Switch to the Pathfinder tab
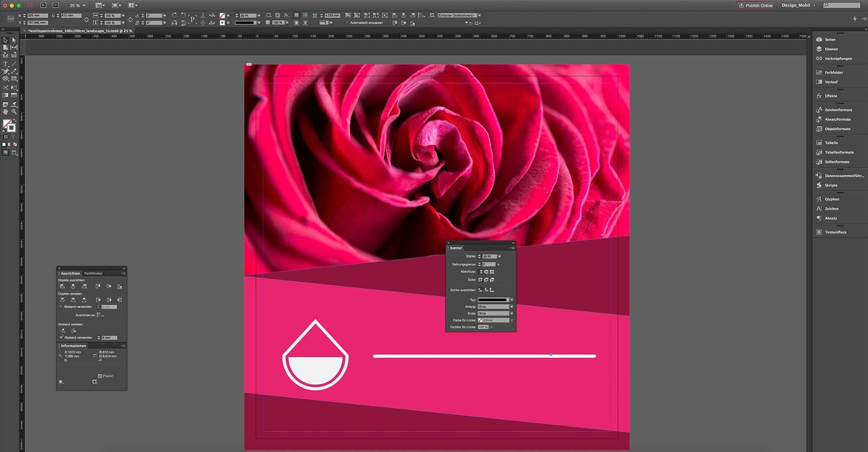 [93, 273]
